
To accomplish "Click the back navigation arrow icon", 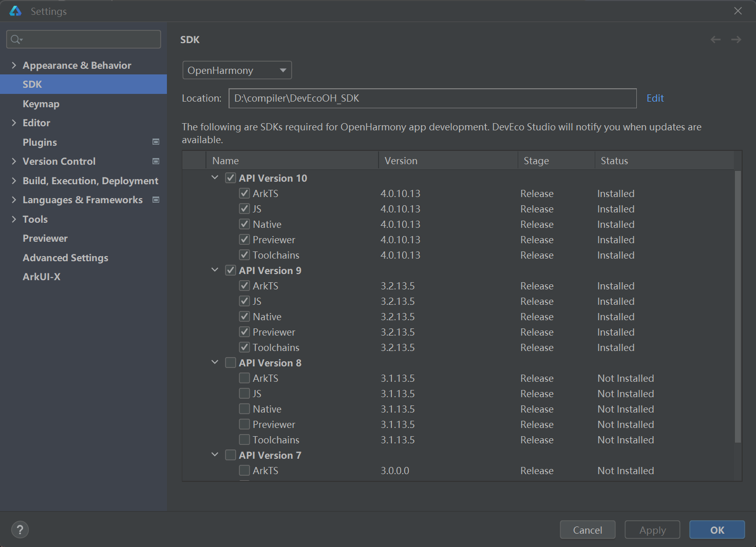I will 715,40.
